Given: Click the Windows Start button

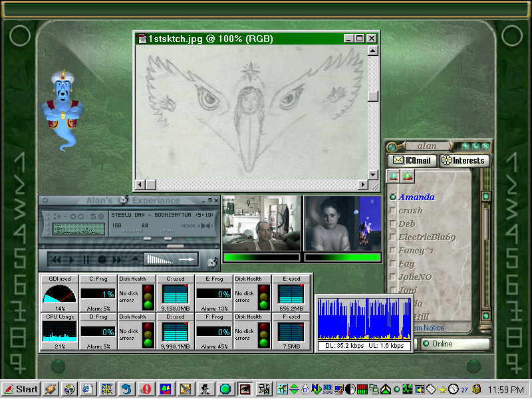Looking at the screenshot, I should point(21,389).
